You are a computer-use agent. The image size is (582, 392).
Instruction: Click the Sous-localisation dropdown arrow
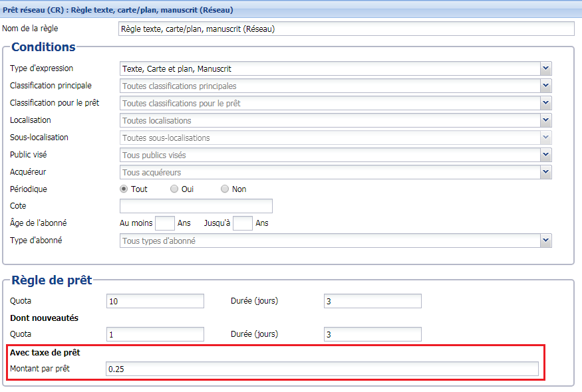545,138
